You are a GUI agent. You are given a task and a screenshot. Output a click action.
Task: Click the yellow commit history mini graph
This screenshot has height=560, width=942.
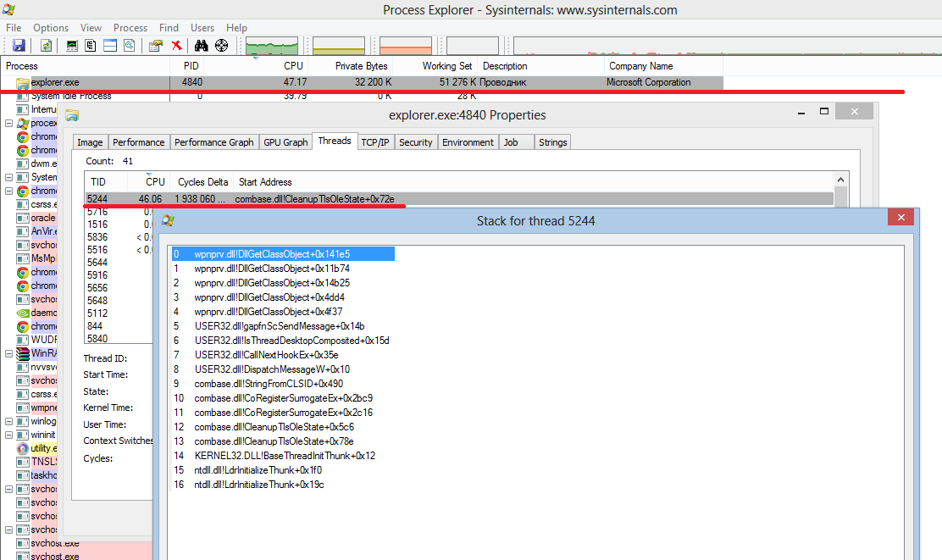(339, 46)
